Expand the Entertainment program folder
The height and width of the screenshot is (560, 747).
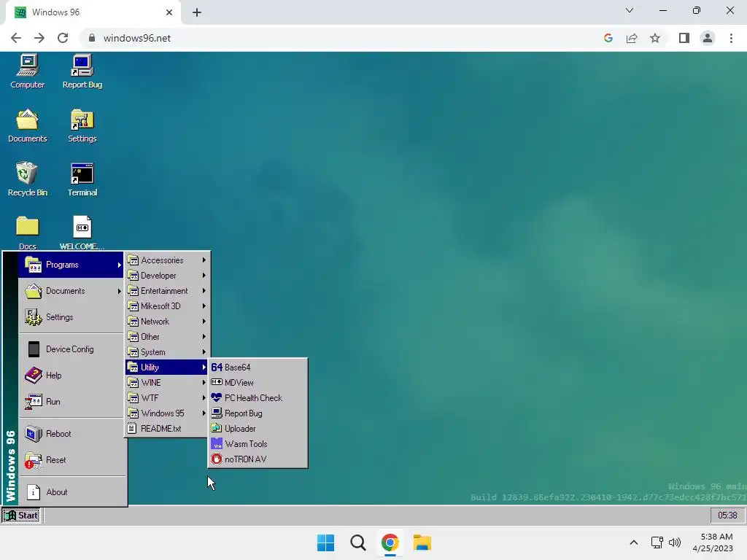167,290
